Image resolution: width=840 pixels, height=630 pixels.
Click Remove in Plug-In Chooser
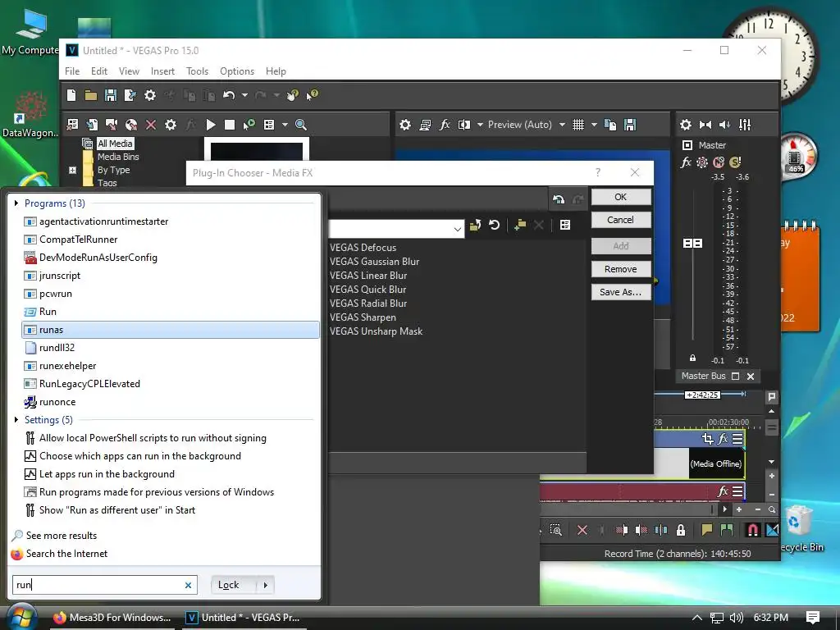pos(621,269)
